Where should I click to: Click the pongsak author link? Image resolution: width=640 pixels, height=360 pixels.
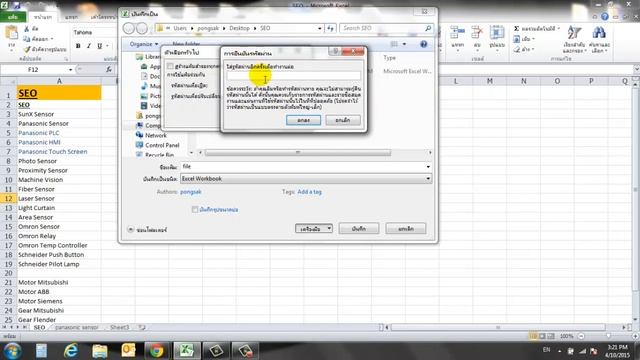pyautogui.click(x=191, y=192)
